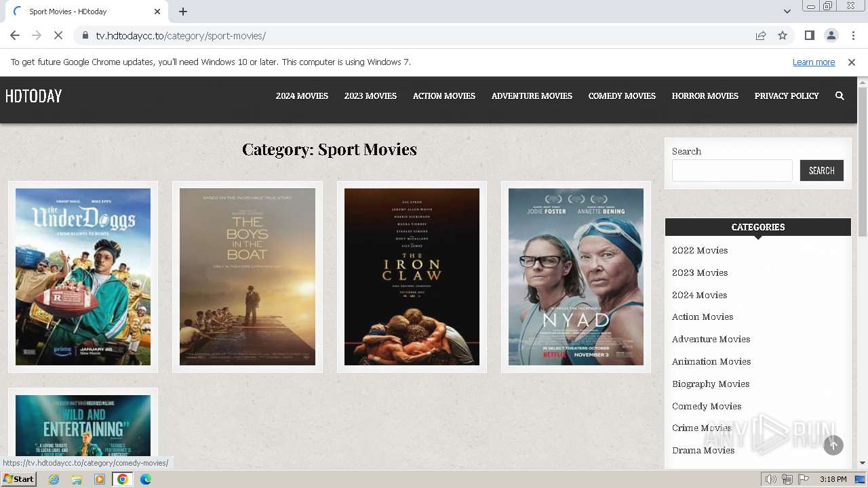Select Animation Movies category in sidebar
Screen dimensions: 868x488
[711, 361]
